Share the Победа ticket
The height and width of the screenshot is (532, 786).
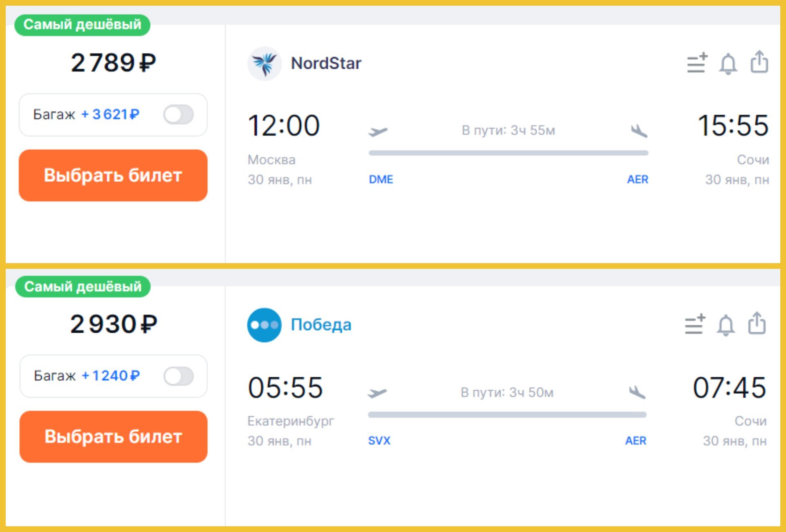[757, 324]
